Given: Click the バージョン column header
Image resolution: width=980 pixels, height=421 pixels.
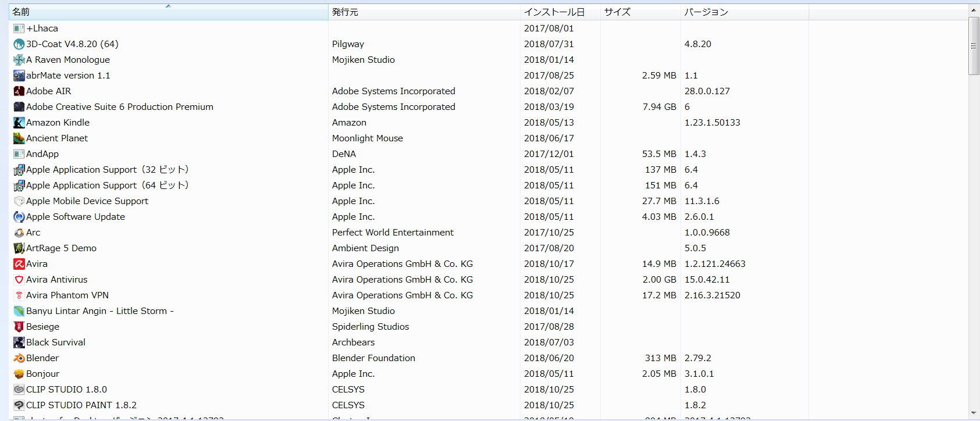Looking at the screenshot, I should 706,12.
